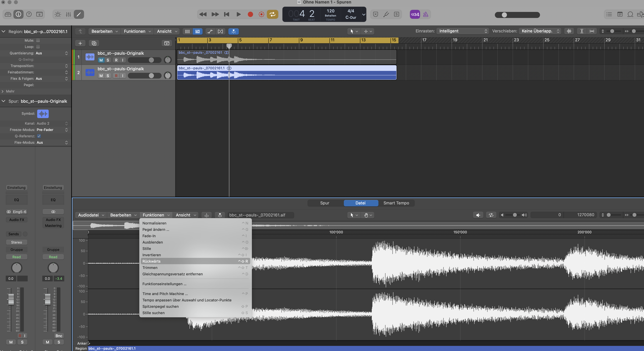Image resolution: width=644 pixels, height=351 pixels.
Task: Switch to grid view button in Tracks toolbar
Action: [x=187, y=31]
